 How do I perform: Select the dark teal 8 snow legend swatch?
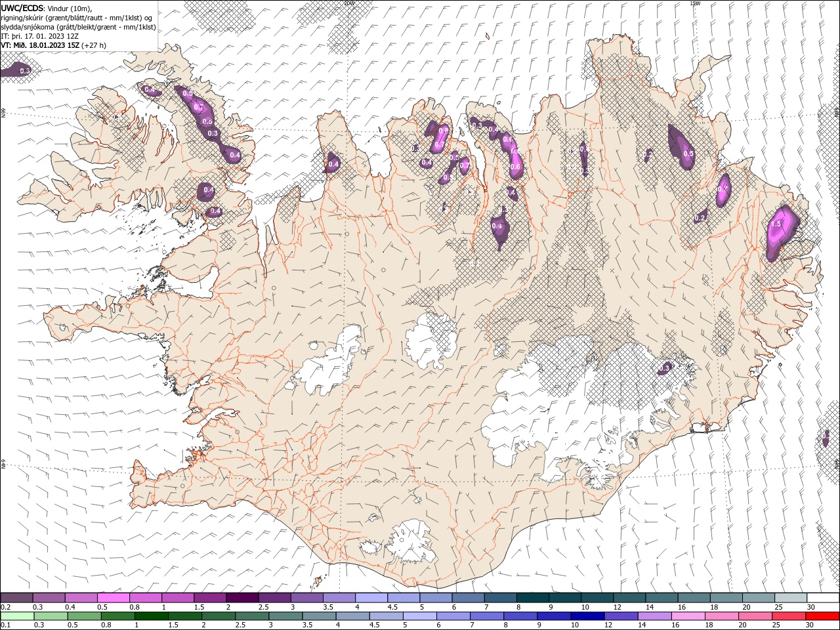532,598
